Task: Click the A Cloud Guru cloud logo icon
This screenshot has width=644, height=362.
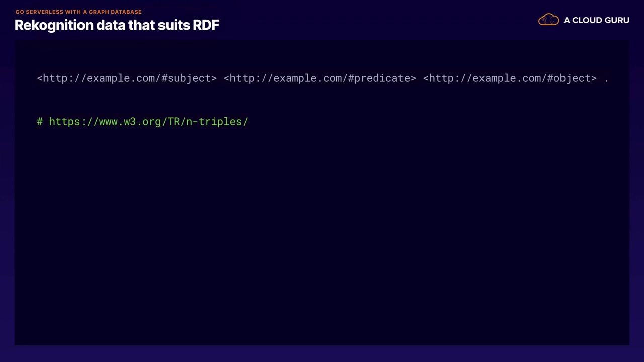Action: pyautogui.click(x=548, y=20)
